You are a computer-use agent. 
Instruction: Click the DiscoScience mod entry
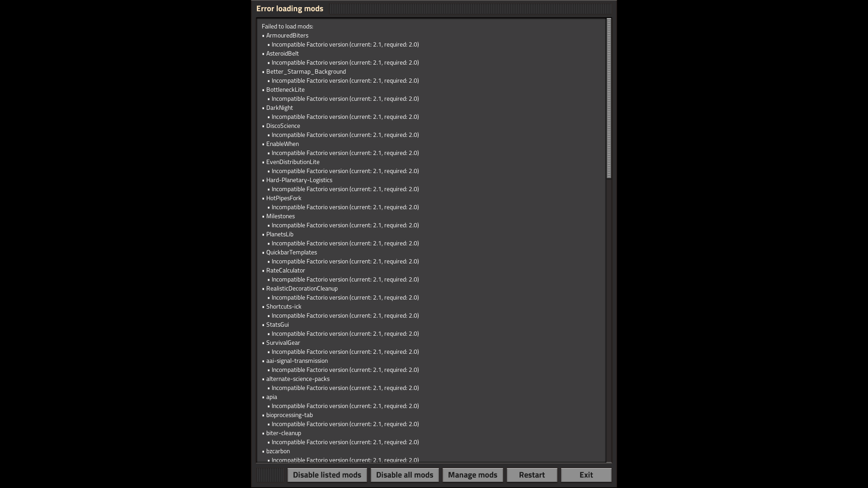283,126
